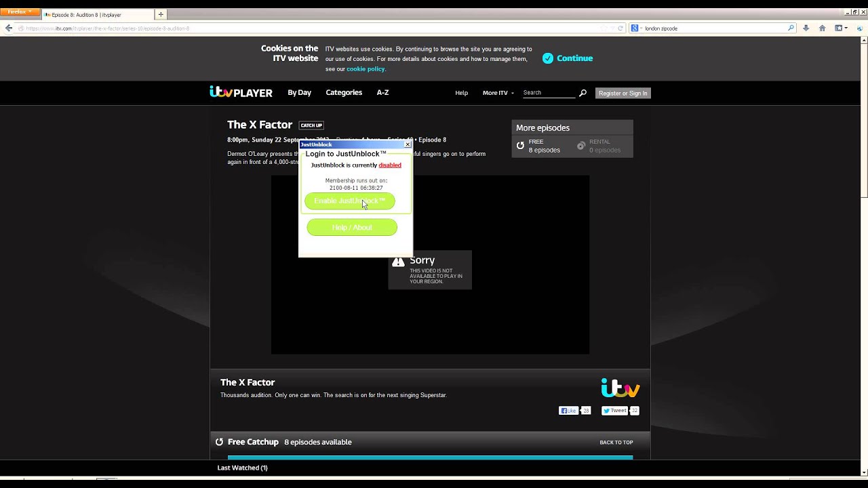Close the JustUnblock popup with its X
Screen dimensions: 868x488
408,144
